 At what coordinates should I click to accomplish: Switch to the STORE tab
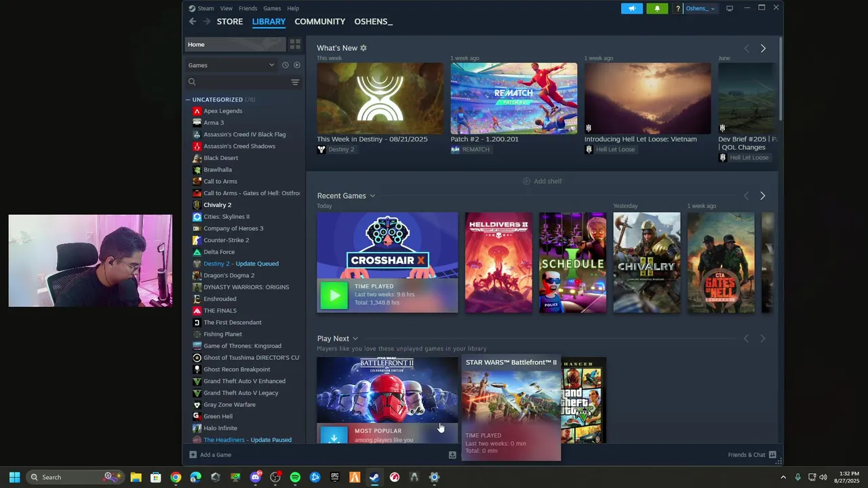(x=230, y=22)
